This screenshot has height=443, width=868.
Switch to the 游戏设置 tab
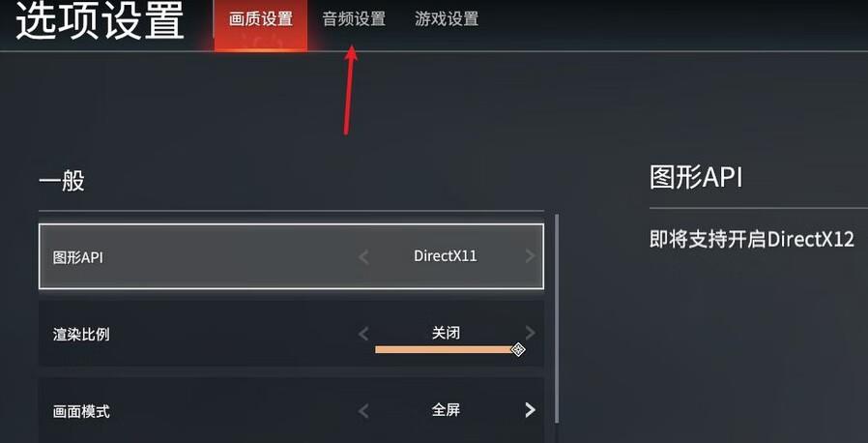[447, 19]
